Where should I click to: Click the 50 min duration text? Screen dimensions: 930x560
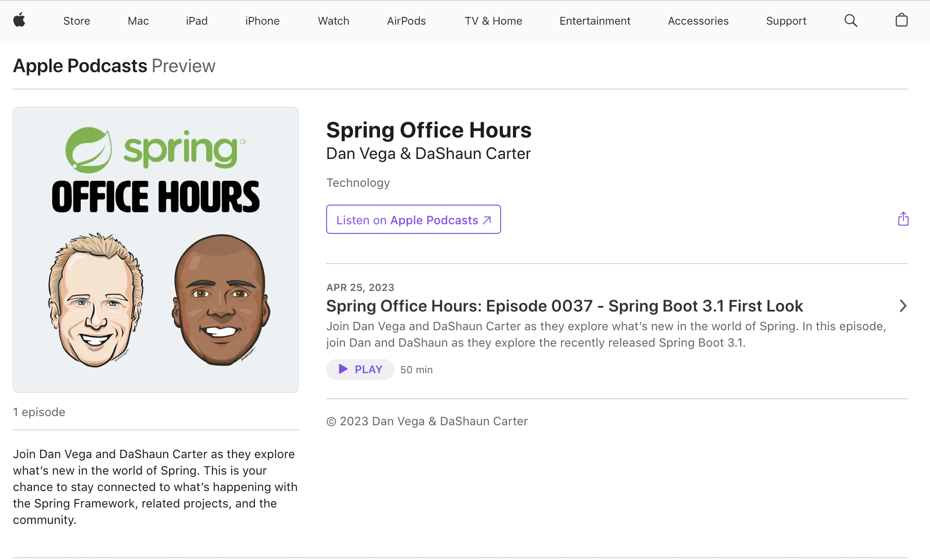pyautogui.click(x=417, y=370)
